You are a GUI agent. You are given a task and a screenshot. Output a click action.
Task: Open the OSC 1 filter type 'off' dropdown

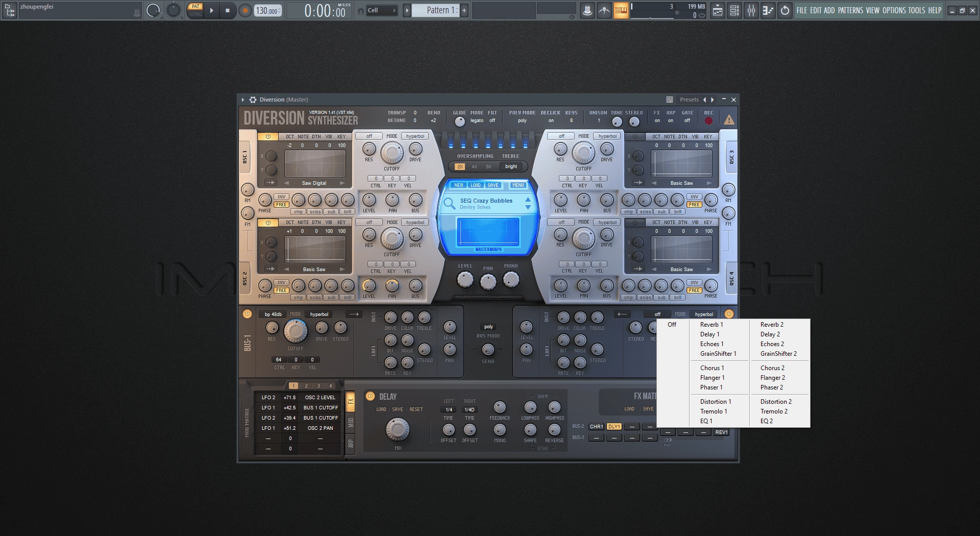pyautogui.click(x=369, y=136)
